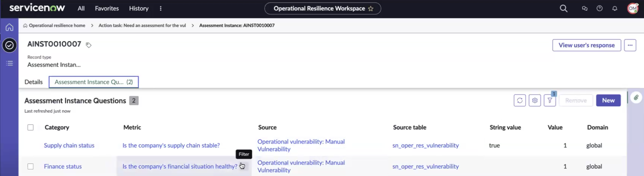This screenshot has height=176, width=644.
Task: Open the Supply chain status category link
Action: tap(69, 146)
